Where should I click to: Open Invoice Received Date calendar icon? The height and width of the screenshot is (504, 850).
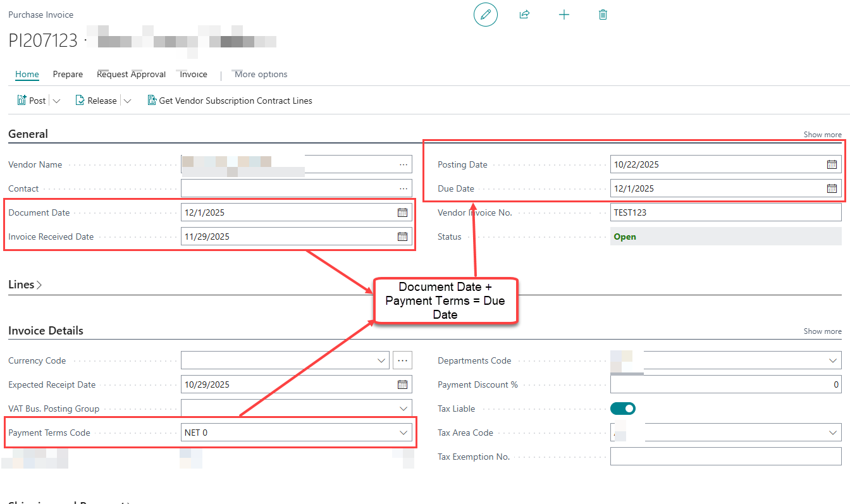click(x=402, y=237)
